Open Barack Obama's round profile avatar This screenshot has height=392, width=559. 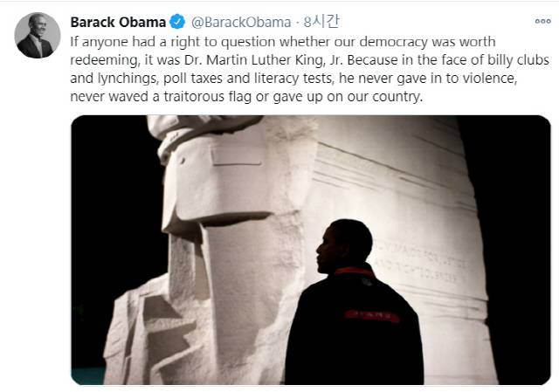click(x=37, y=35)
